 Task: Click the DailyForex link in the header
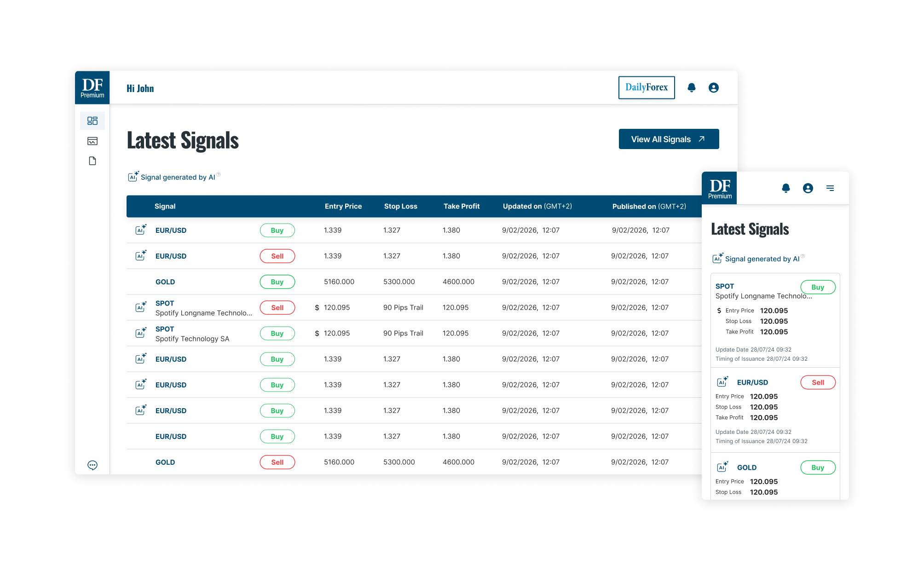646,87
